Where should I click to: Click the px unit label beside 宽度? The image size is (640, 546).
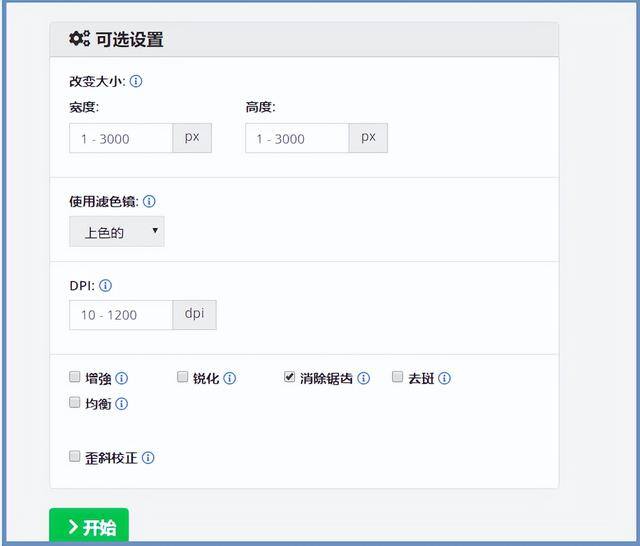[192, 138]
